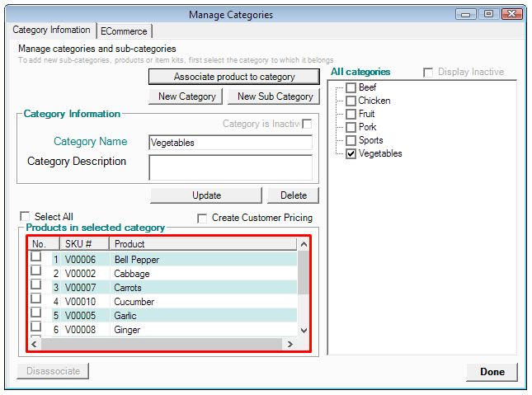The width and height of the screenshot is (532, 395).
Task: Click the product list scroll down arrow
Action: tap(304, 330)
